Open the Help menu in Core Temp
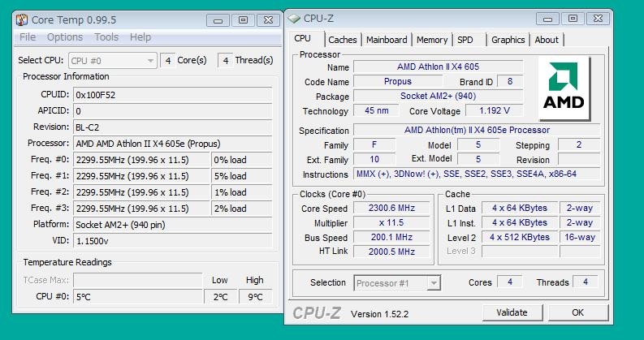This screenshot has height=340, width=644. click(x=140, y=37)
